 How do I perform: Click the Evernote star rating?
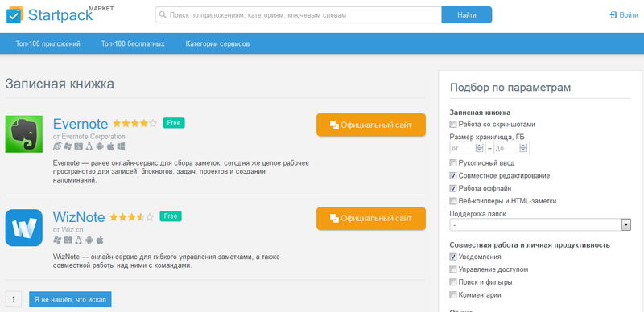pos(134,123)
